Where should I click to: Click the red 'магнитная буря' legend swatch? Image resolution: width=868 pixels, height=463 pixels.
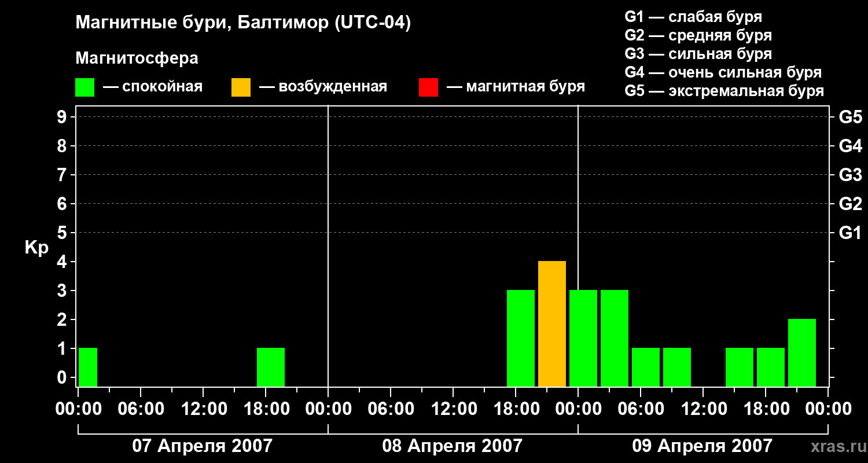click(428, 87)
